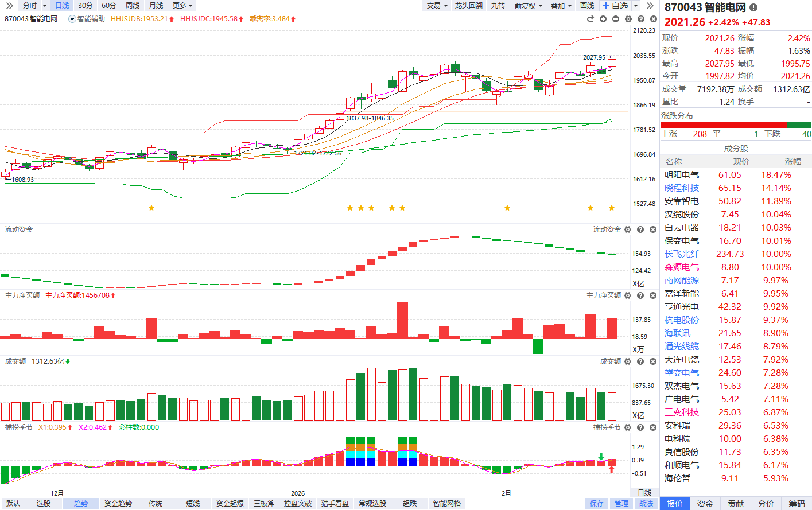Viewport: 812px width, 510px height.
Task: Open the 前复权 adjustment dropdown
Action: (x=528, y=6)
